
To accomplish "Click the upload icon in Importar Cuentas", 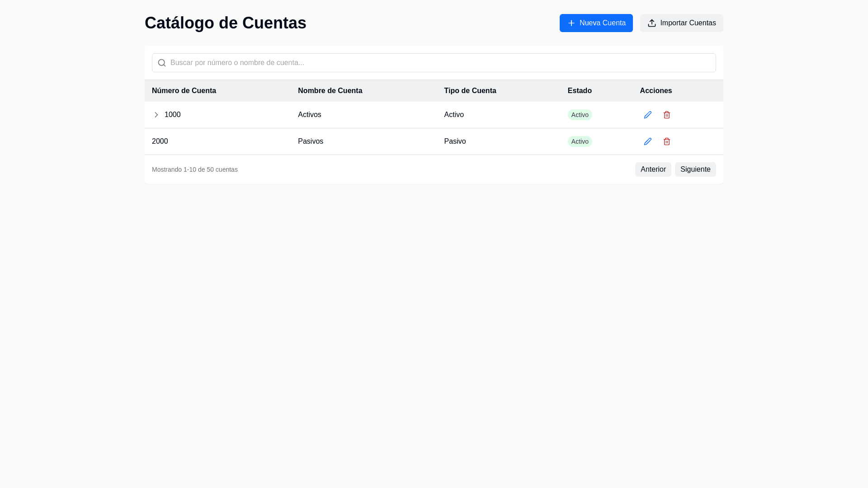I will 651,23.
